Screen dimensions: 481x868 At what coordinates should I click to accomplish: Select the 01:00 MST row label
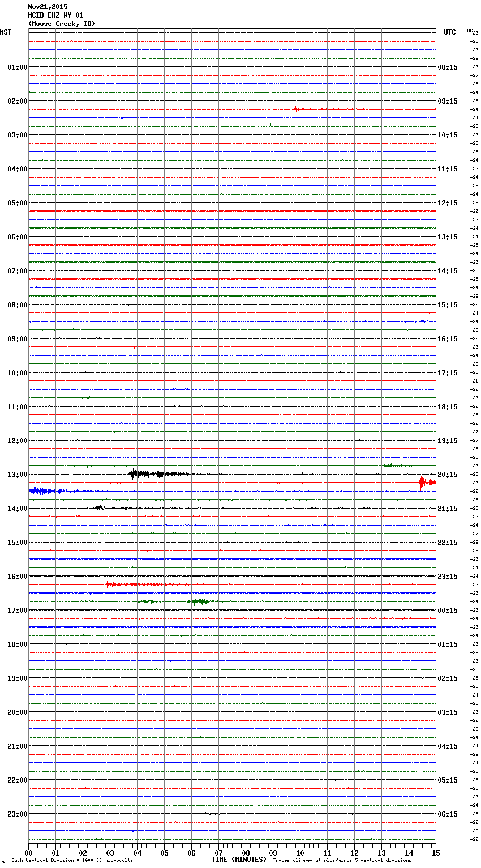pos(17,67)
